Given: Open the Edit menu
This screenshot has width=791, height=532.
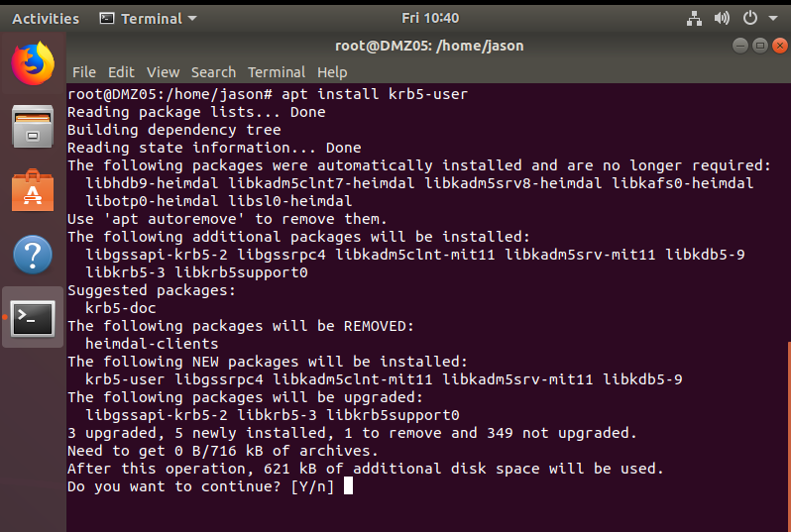Looking at the screenshot, I should [121, 72].
